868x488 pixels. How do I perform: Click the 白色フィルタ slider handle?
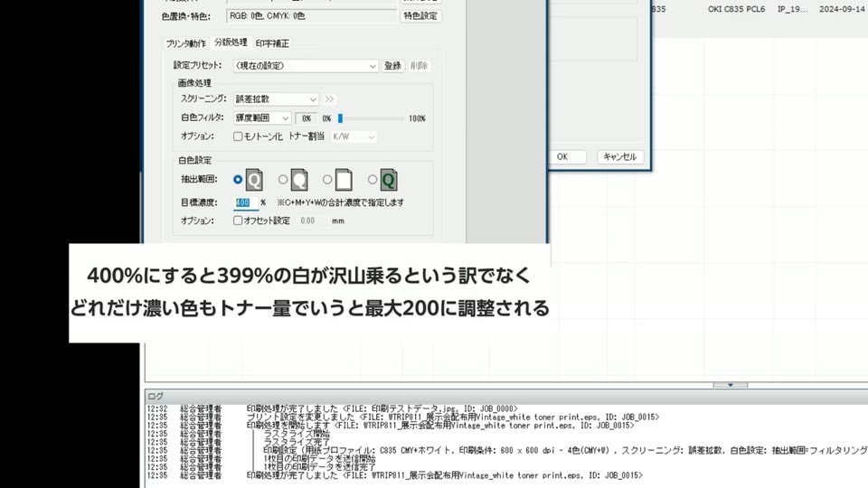341,117
